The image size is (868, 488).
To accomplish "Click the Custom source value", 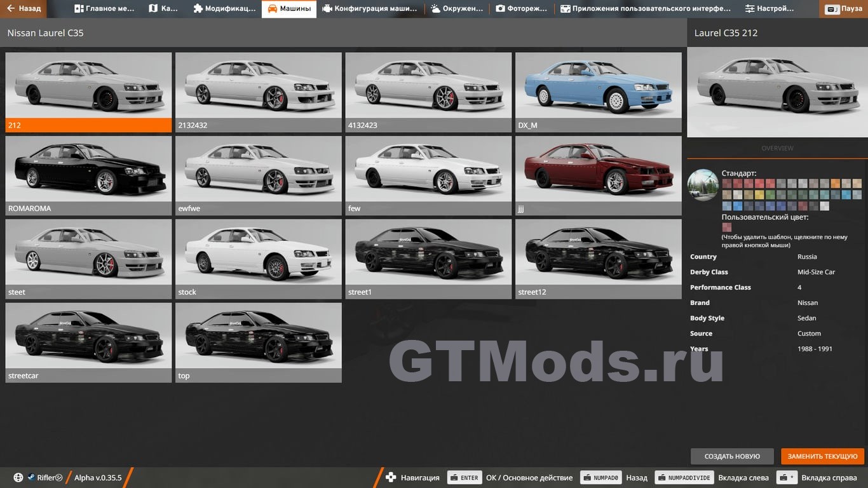I will (809, 333).
